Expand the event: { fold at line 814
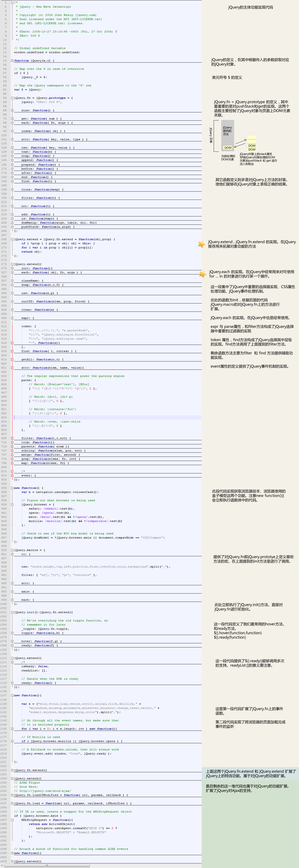This screenshot has width=299, height=868. tap(12, 475)
